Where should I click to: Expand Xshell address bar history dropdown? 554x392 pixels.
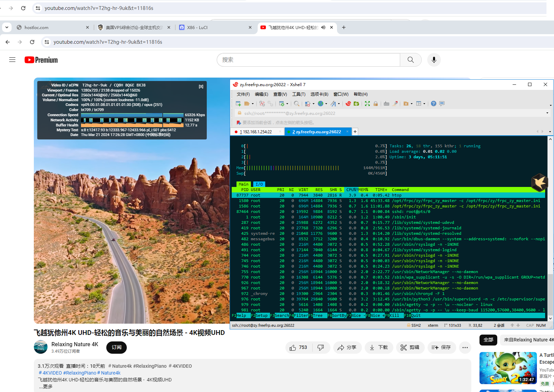pos(547,113)
